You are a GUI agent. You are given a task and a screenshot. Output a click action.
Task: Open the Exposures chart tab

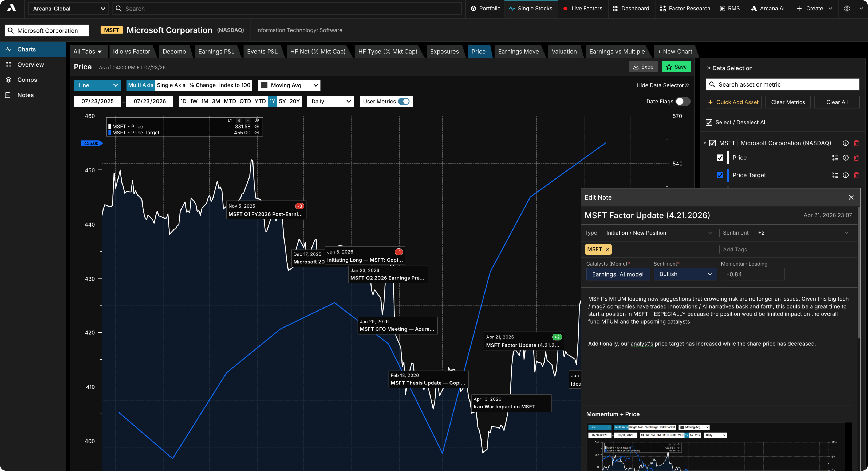444,52
